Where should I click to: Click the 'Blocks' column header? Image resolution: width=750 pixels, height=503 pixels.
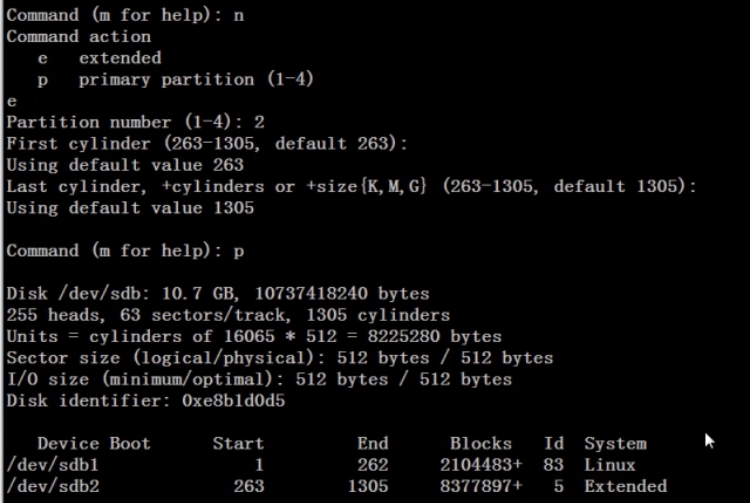coord(480,443)
